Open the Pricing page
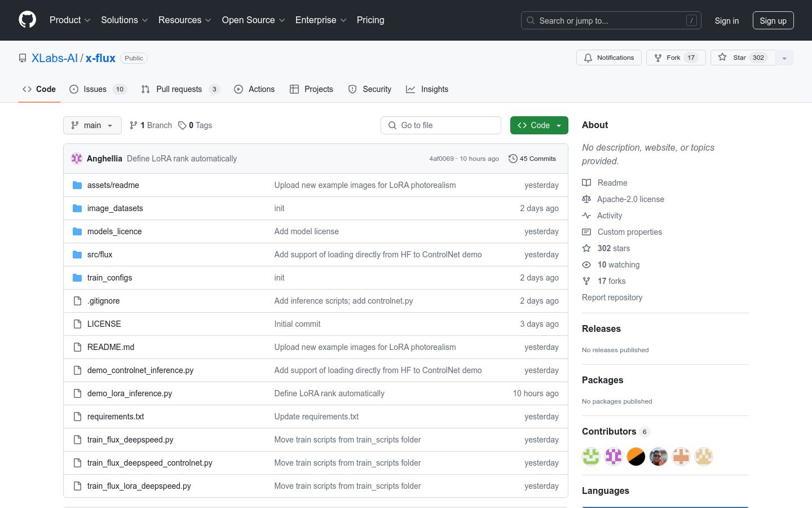Screen dimensions: 812x508 coord(370,20)
